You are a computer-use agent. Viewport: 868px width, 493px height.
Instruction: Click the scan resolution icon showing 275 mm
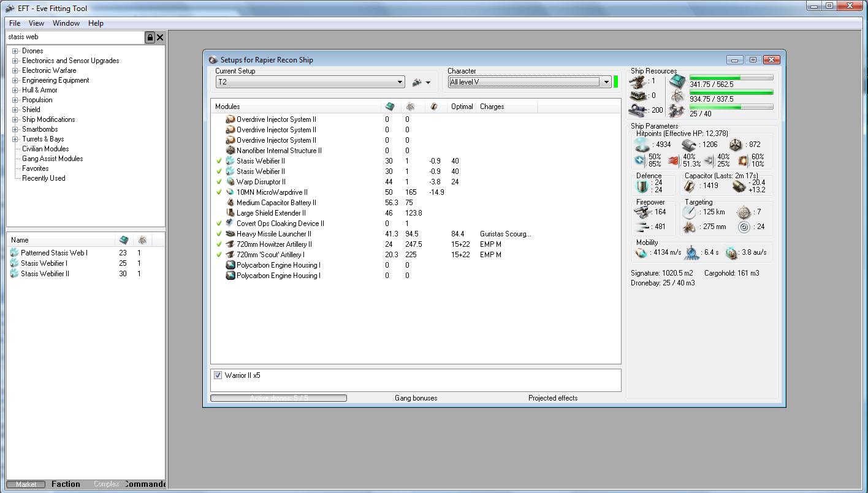(690, 227)
